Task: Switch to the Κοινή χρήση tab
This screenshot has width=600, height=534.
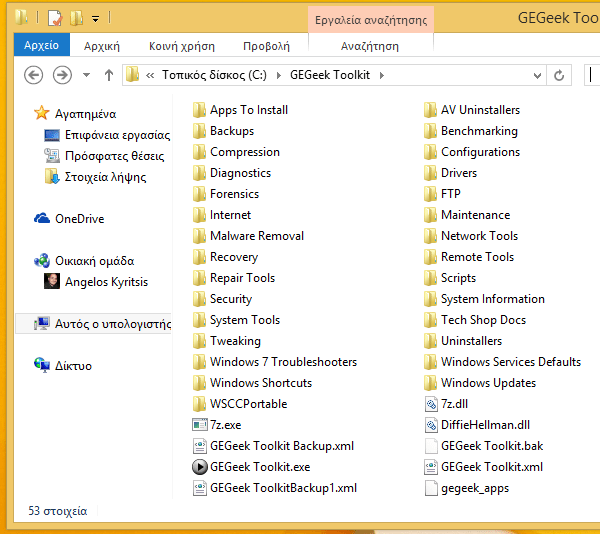Action: click(182, 46)
